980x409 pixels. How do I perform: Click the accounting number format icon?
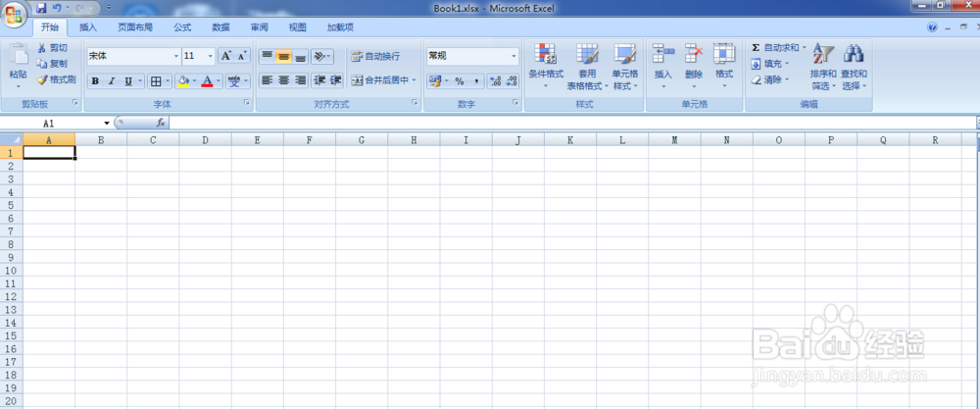click(436, 80)
